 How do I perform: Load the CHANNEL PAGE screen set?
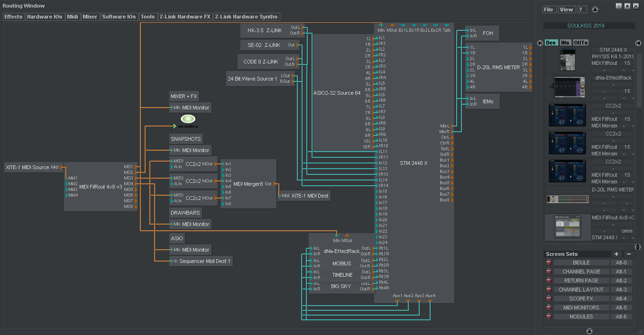click(581, 272)
